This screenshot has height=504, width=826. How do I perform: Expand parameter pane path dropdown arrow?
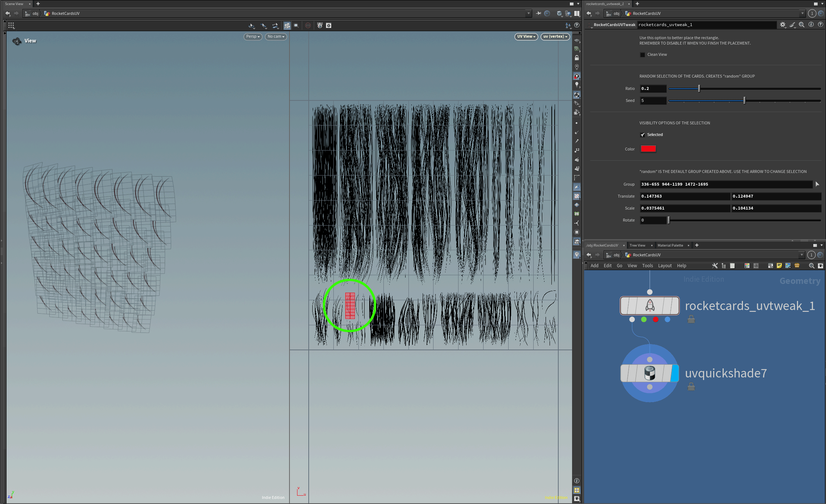tap(802, 13)
